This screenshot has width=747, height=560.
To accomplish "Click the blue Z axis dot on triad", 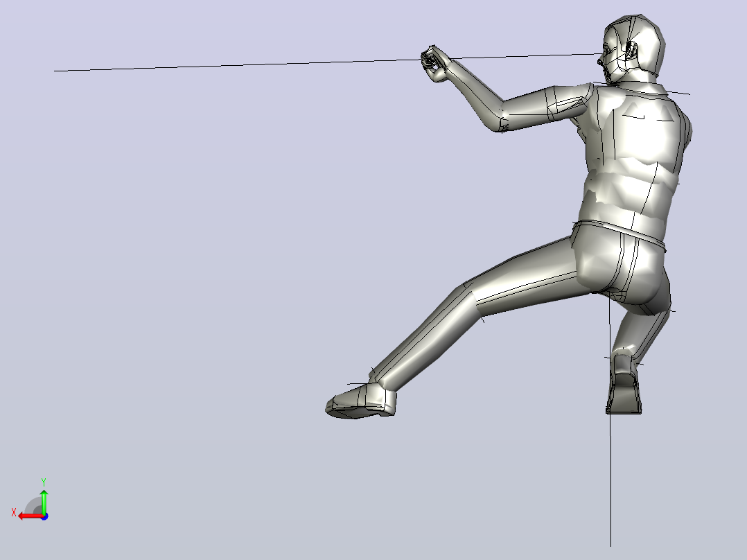I will click(x=44, y=516).
